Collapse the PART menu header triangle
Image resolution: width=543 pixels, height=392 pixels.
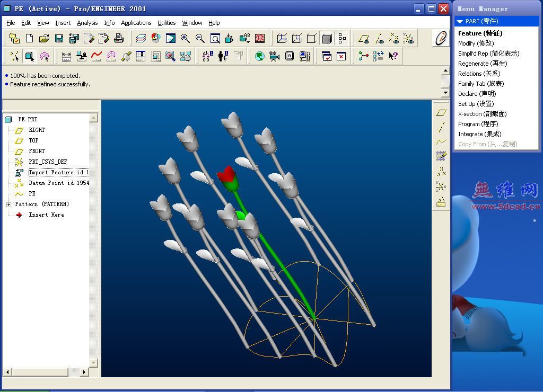click(460, 22)
